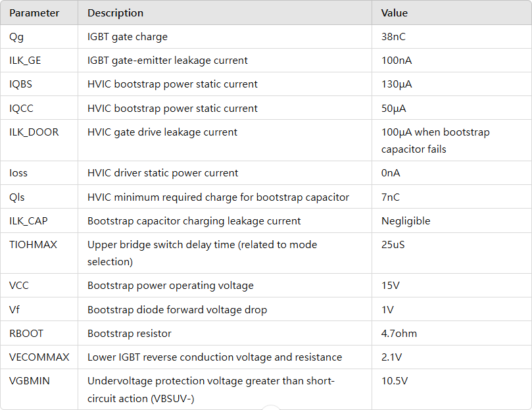Click the Negligible value for ILK_CAP
Viewport: 532px width, 410px height.
(x=406, y=221)
